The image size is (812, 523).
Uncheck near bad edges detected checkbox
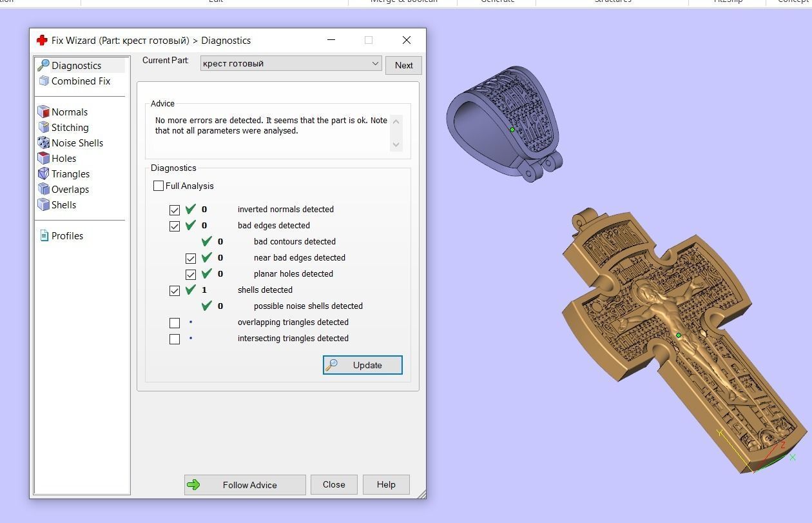coord(191,258)
